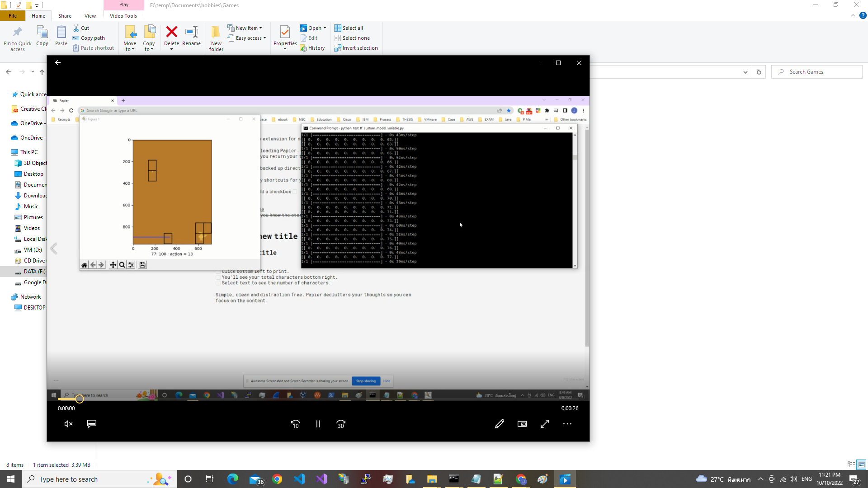Click the Copy ribbon button

[x=42, y=36]
